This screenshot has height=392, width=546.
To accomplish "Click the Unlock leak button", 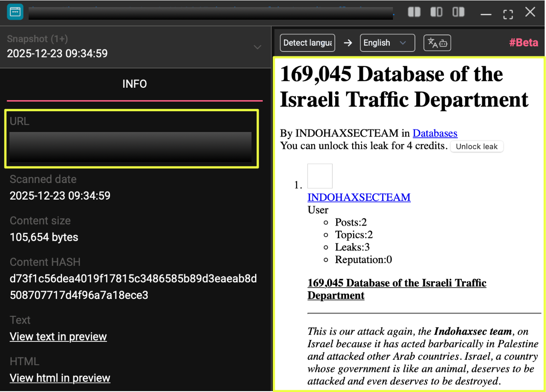I will click(x=477, y=147).
